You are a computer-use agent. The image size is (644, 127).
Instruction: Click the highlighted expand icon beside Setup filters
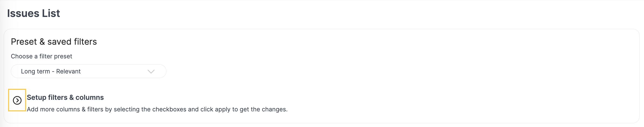tap(17, 100)
